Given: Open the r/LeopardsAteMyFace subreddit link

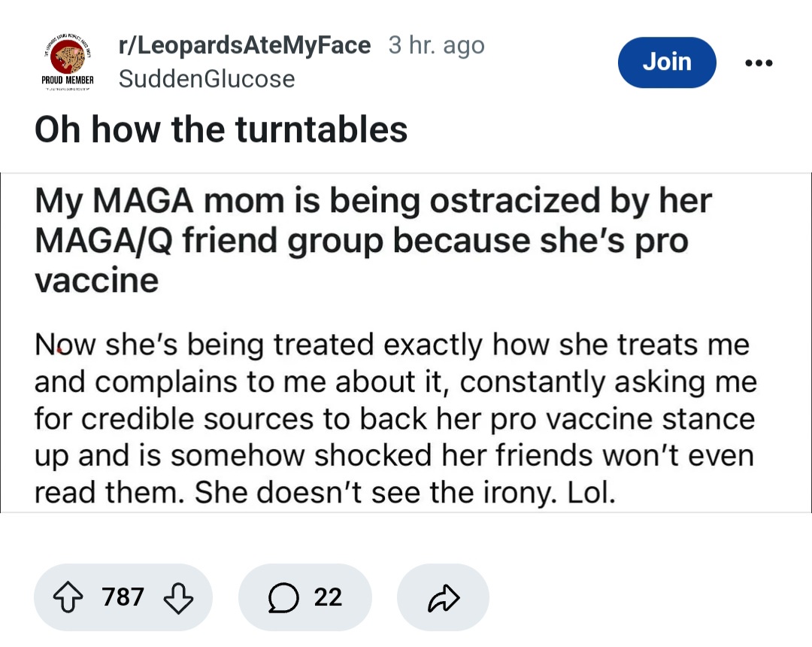Looking at the screenshot, I should 244,45.
